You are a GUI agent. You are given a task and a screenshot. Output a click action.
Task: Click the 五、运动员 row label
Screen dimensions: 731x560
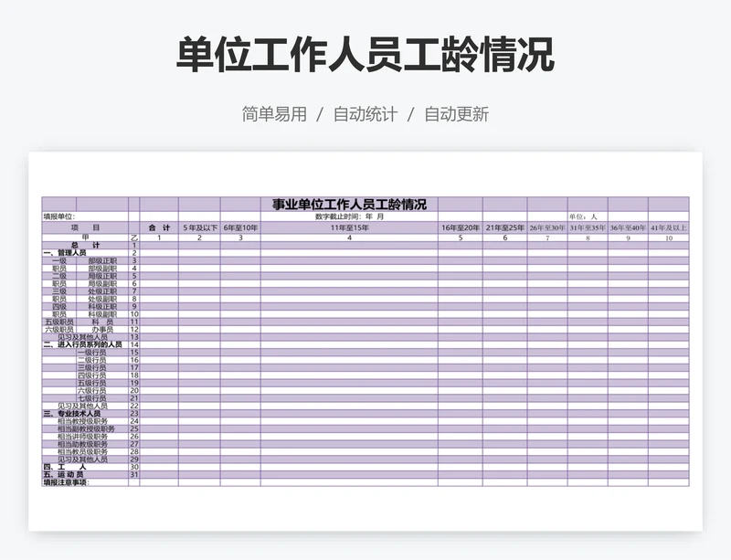(63, 475)
